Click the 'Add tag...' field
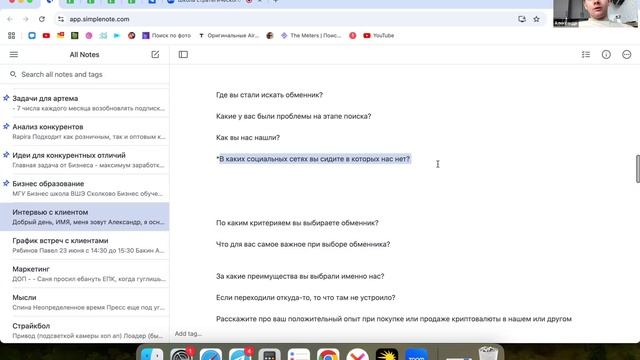Image resolution: width=640 pixels, height=360 pixels. click(188, 333)
